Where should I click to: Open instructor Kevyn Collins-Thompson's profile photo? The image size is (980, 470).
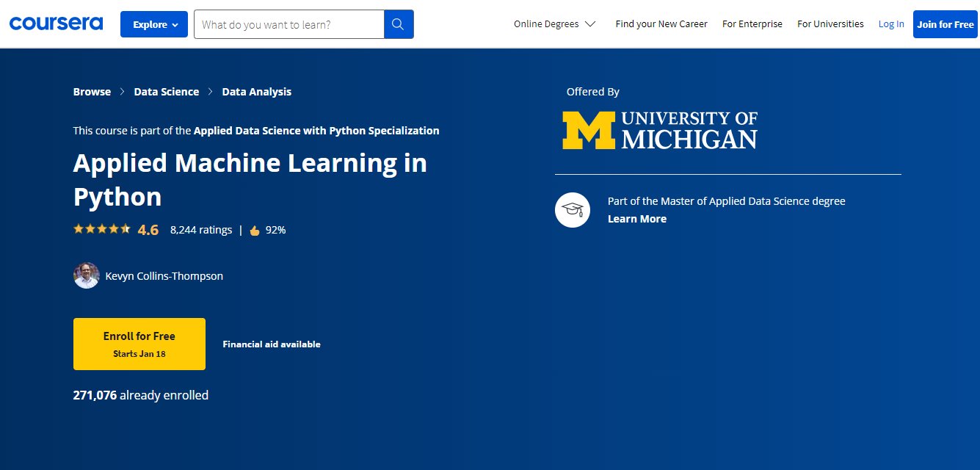click(x=87, y=275)
